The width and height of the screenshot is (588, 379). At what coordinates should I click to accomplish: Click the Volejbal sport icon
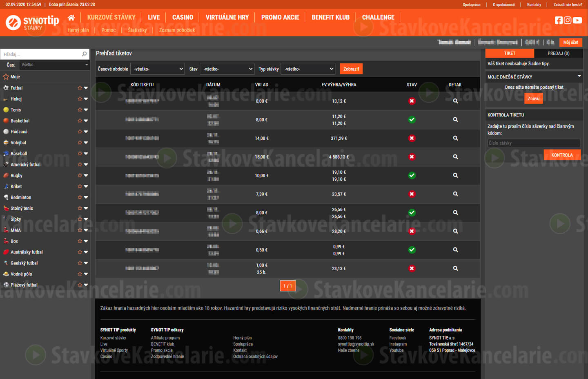coord(6,143)
